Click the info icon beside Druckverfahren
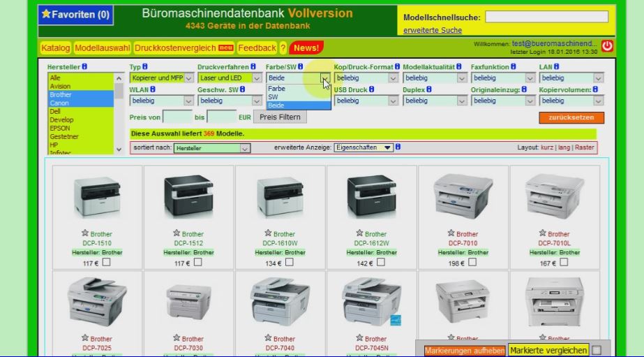The height and width of the screenshot is (357, 644). click(x=253, y=66)
